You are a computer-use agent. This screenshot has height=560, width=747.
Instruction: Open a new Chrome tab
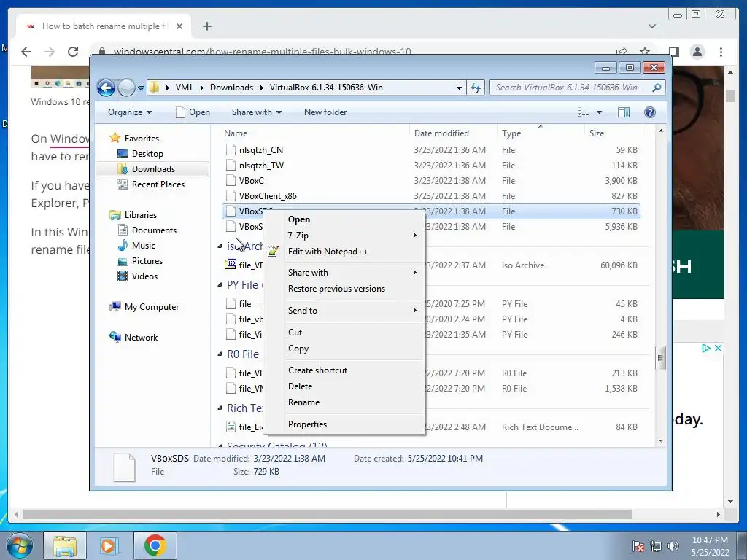pos(206,26)
